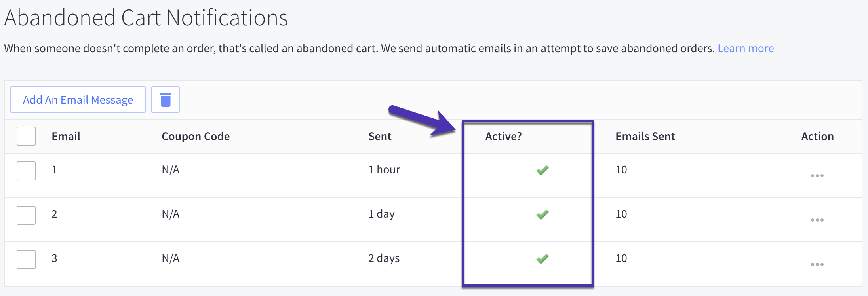Viewport: 868px width, 296px height.
Task: Click active checkmark for 1 day email
Action: [542, 215]
